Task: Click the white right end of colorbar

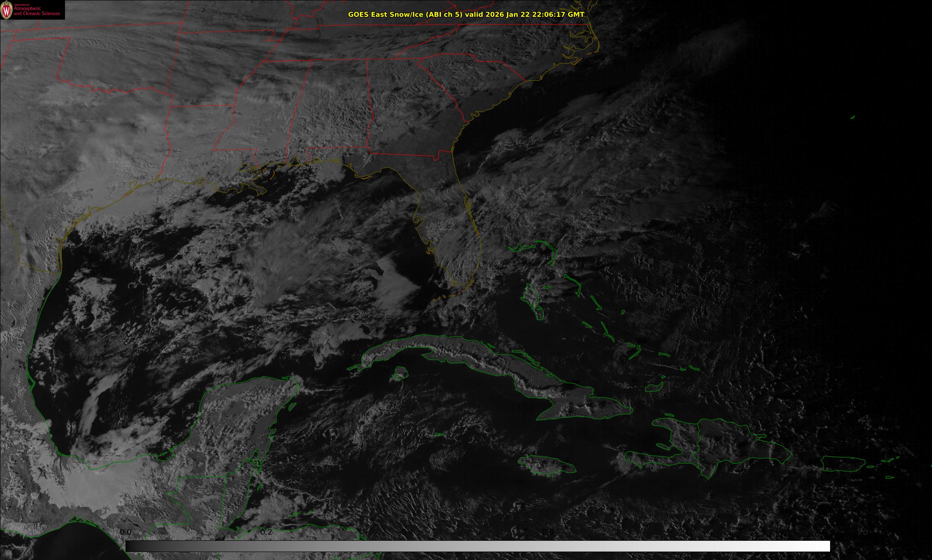Action: [x=824, y=546]
